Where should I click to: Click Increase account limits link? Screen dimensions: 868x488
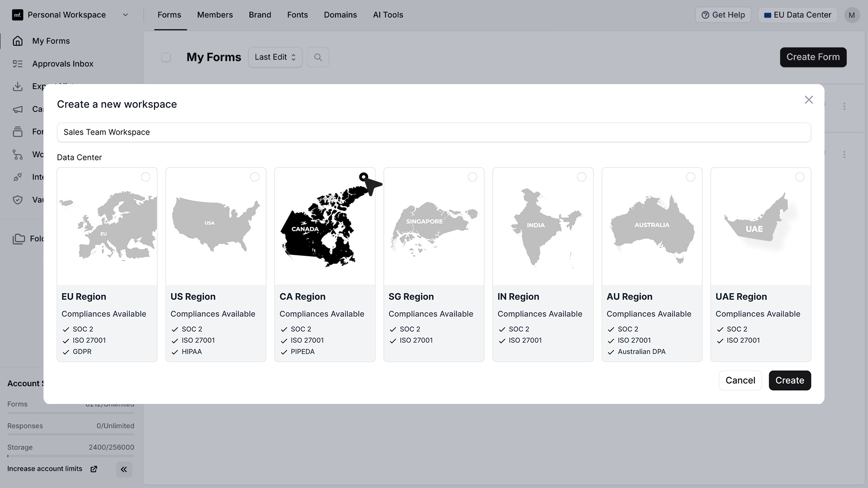45,469
